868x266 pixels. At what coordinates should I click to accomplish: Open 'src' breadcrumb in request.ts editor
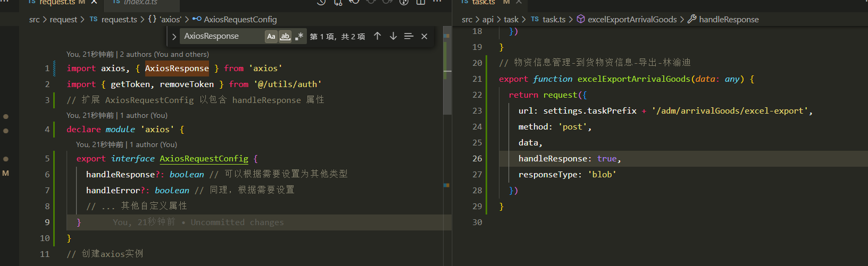[x=34, y=20]
